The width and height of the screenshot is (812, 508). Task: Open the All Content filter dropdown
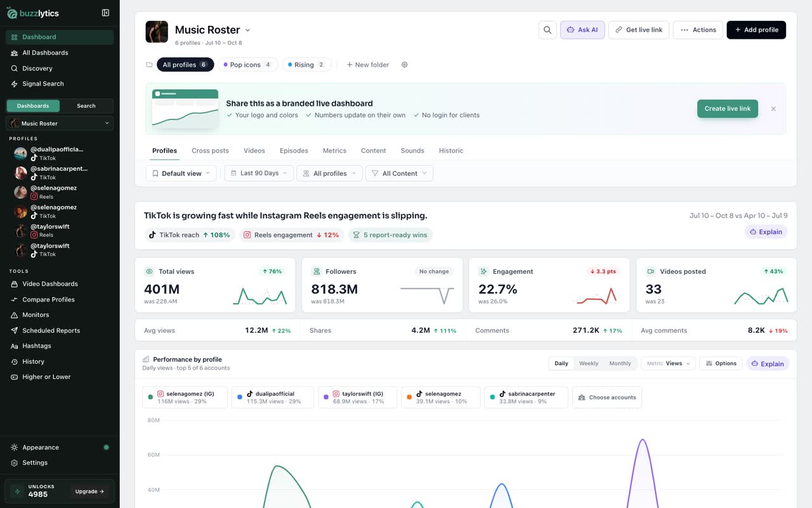coord(400,173)
